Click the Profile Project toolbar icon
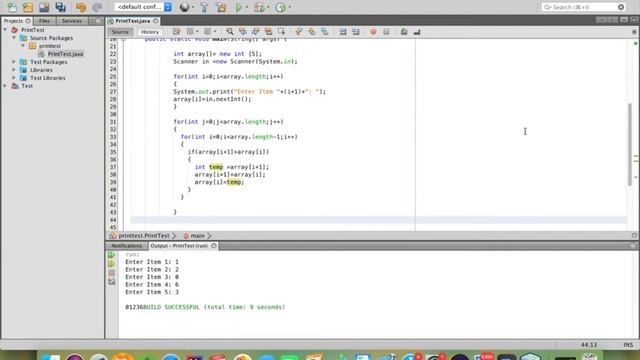The height and width of the screenshot is (360, 640). coord(280,7)
